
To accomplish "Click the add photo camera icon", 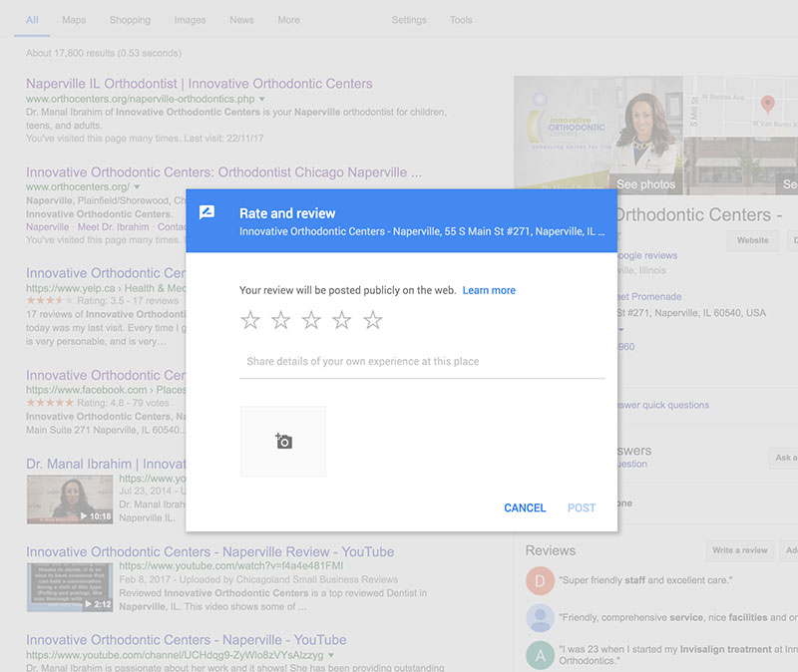I will pyautogui.click(x=283, y=441).
